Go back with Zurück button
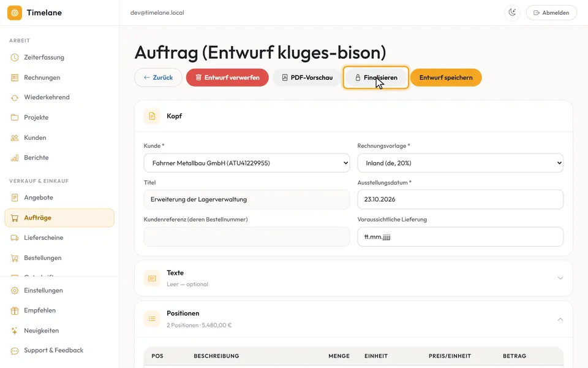588x368 pixels. click(x=158, y=78)
